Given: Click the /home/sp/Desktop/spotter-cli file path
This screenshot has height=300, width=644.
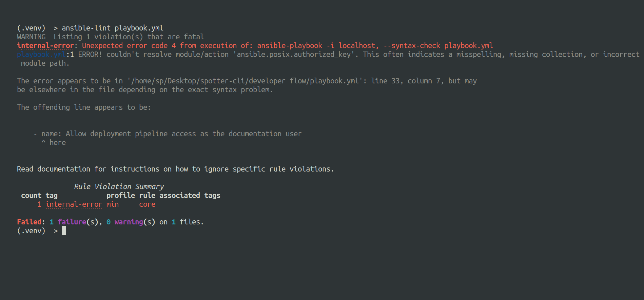Looking at the screenshot, I should pos(243,81).
